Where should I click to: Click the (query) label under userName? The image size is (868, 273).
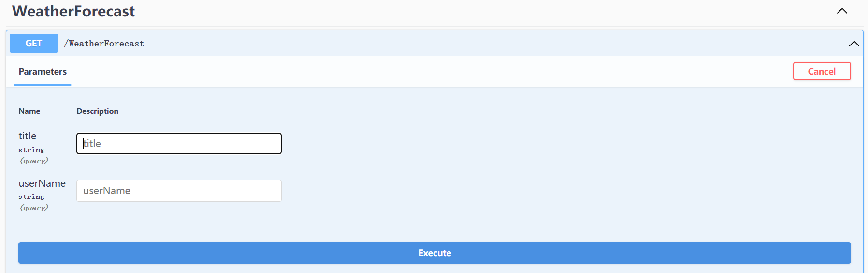[x=34, y=208]
